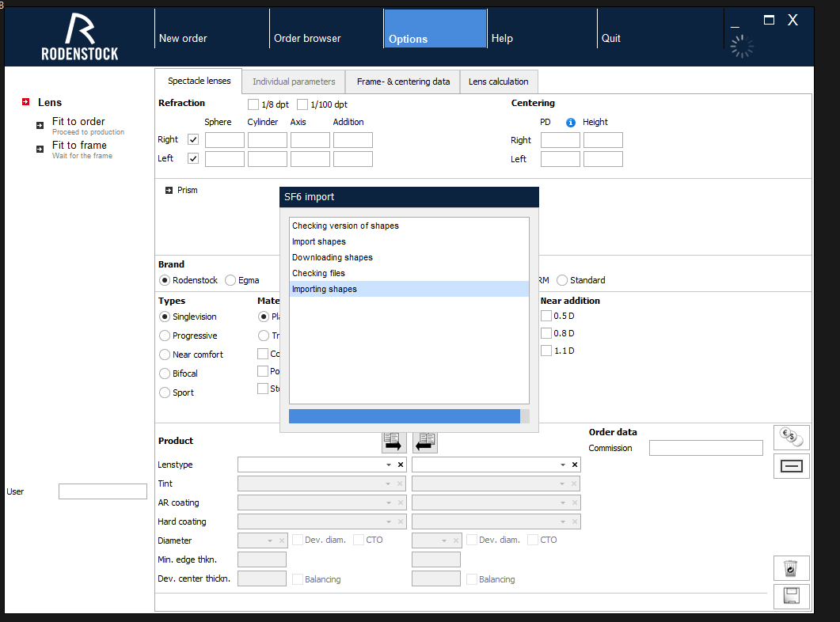Image resolution: width=840 pixels, height=622 pixels.
Task: Enable the 1/8 dpt checkbox
Action: [x=253, y=104]
